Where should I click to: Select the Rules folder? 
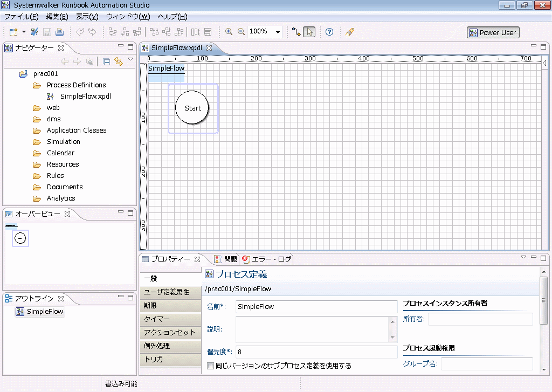pyautogui.click(x=56, y=175)
